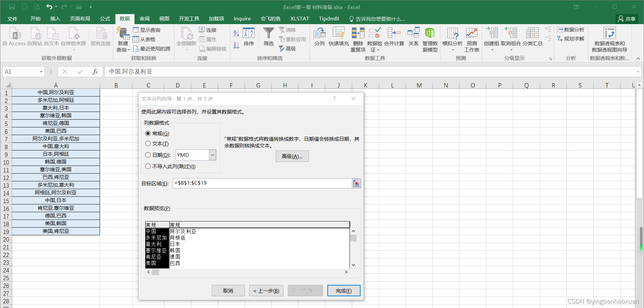Select General (常规) column format radio
Image resolution: width=644 pixels, height=308 pixels.
click(x=148, y=133)
